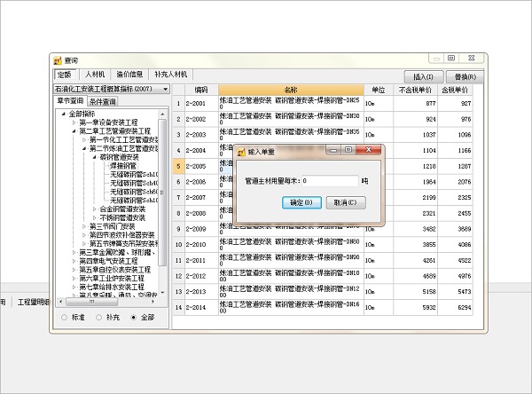Select the 全部 radio button
The image size is (532, 394).
click(x=134, y=317)
